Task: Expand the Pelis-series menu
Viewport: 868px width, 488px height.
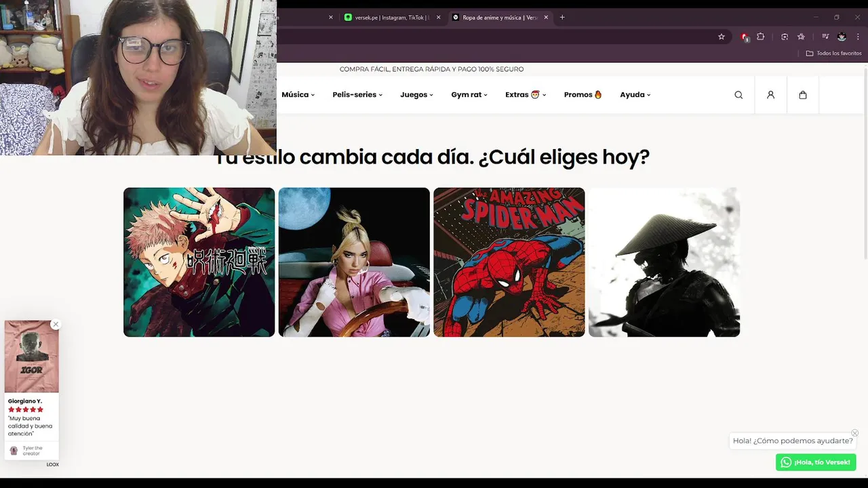Action: tap(357, 95)
